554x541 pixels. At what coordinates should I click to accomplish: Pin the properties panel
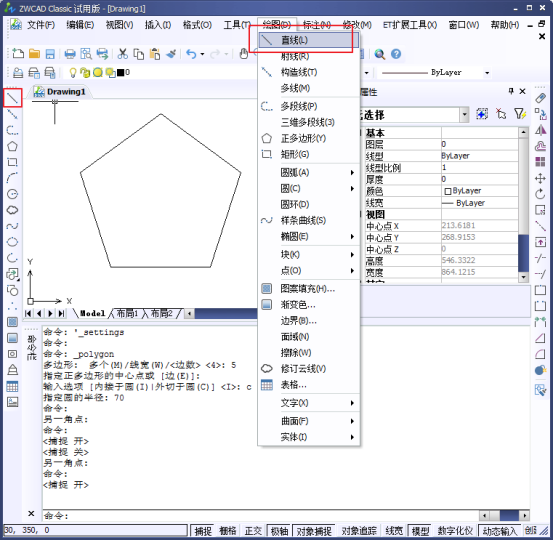pos(511,91)
